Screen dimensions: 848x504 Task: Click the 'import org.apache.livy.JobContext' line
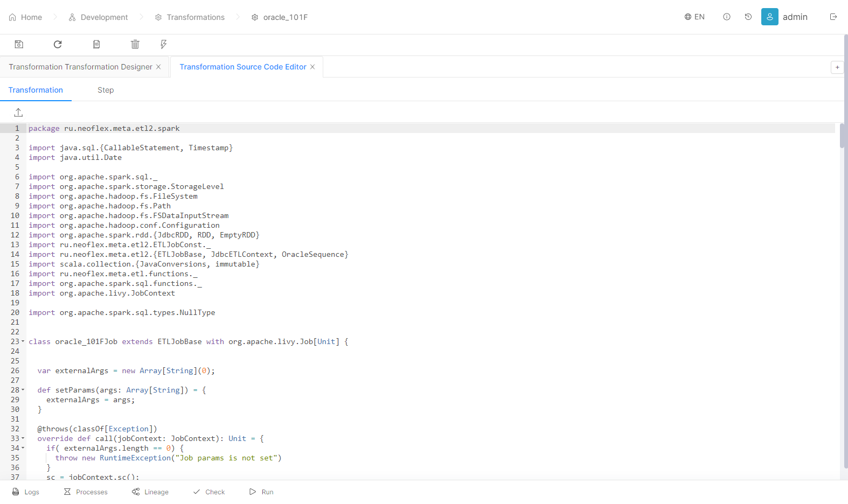102,293
